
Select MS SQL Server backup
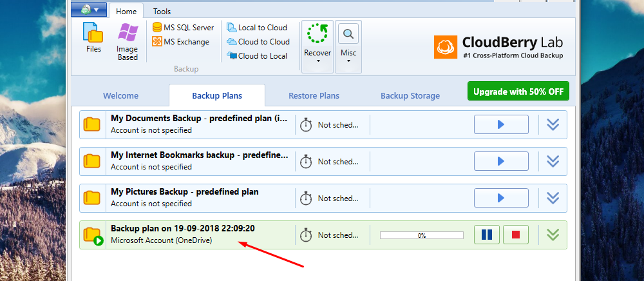[x=183, y=28]
